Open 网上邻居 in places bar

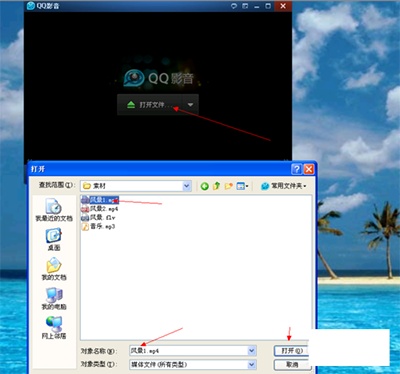[x=54, y=328]
